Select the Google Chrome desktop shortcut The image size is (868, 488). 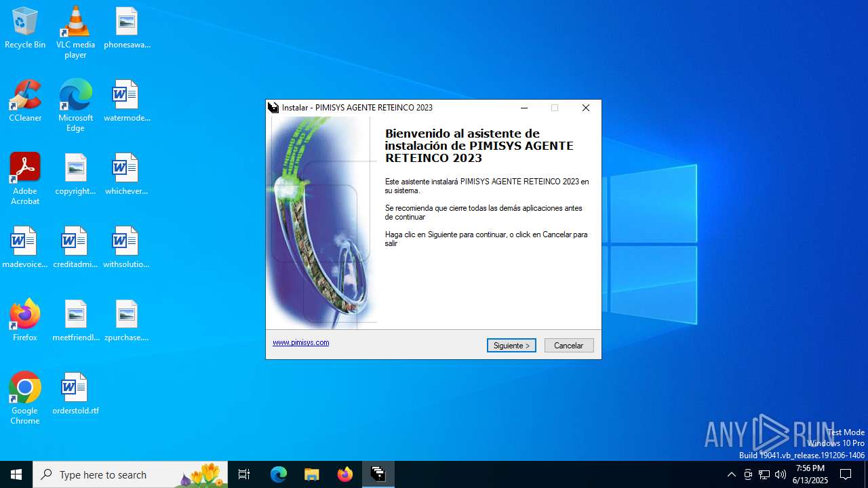tap(25, 399)
